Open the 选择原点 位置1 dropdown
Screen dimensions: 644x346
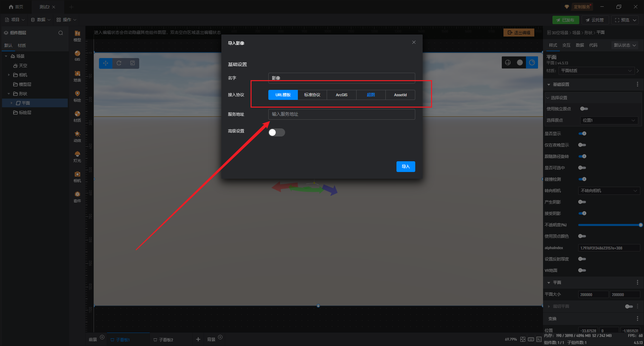tap(609, 120)
